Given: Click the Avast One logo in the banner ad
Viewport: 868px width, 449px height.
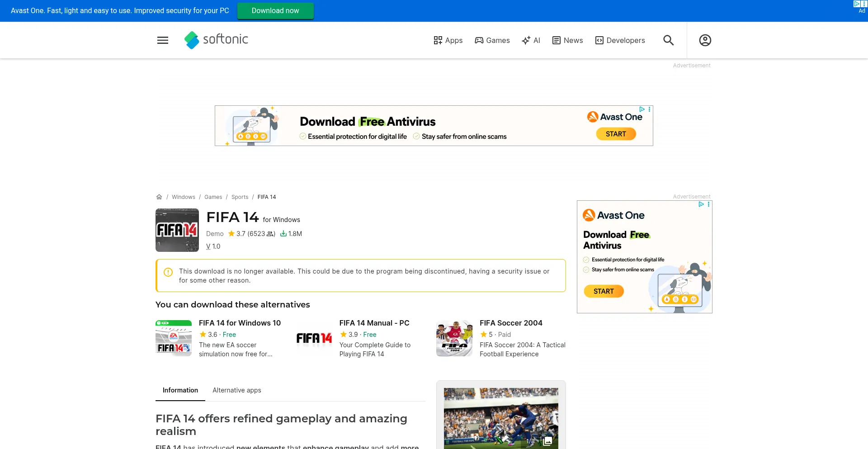Looking at the screenshot, I should pos(615,117).
